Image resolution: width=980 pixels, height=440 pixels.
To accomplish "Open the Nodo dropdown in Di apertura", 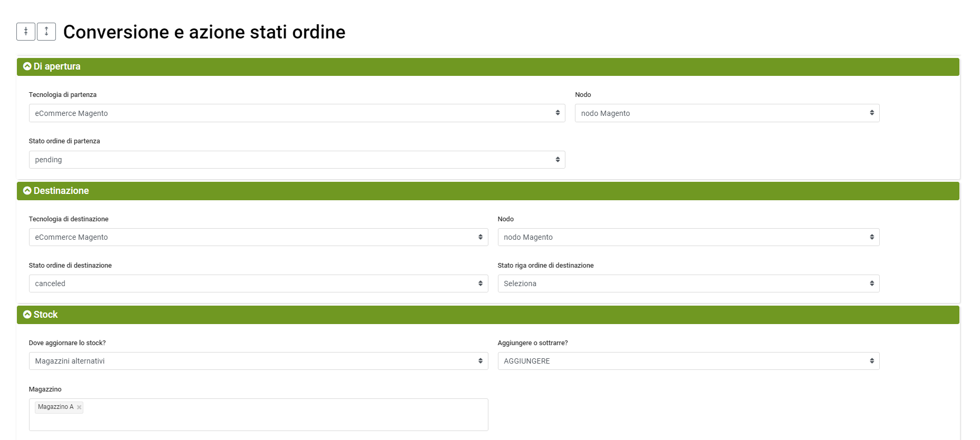I will click(x=726, y=113).
